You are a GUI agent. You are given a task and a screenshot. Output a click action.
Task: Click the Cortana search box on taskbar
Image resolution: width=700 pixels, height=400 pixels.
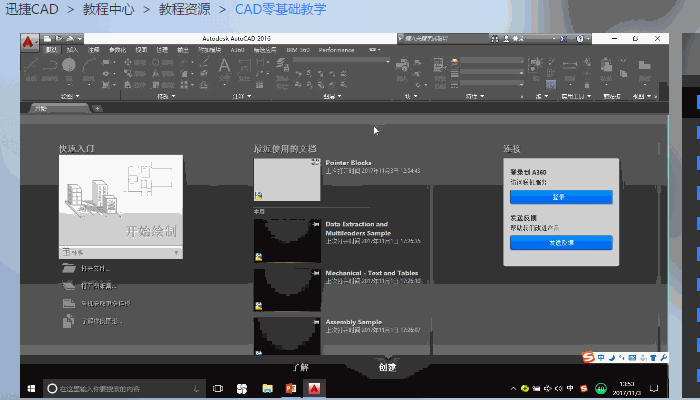pos(124,388)
